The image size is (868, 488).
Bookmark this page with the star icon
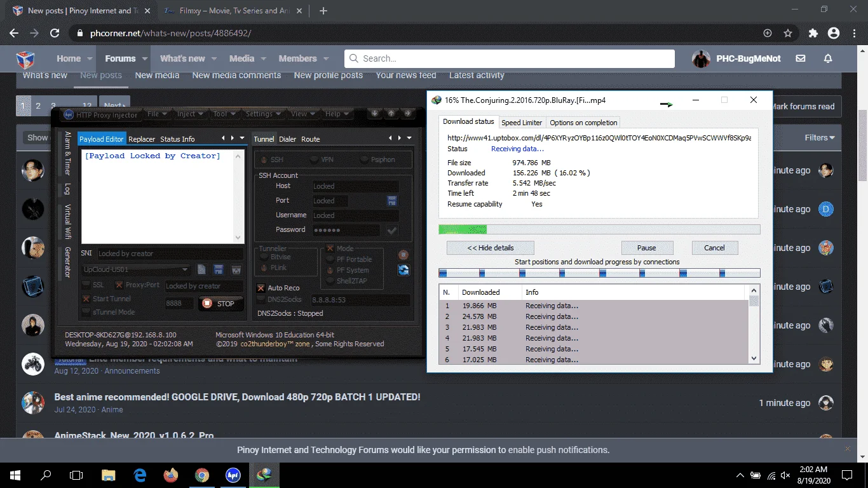pyautogui.click(x=788, y=33)
